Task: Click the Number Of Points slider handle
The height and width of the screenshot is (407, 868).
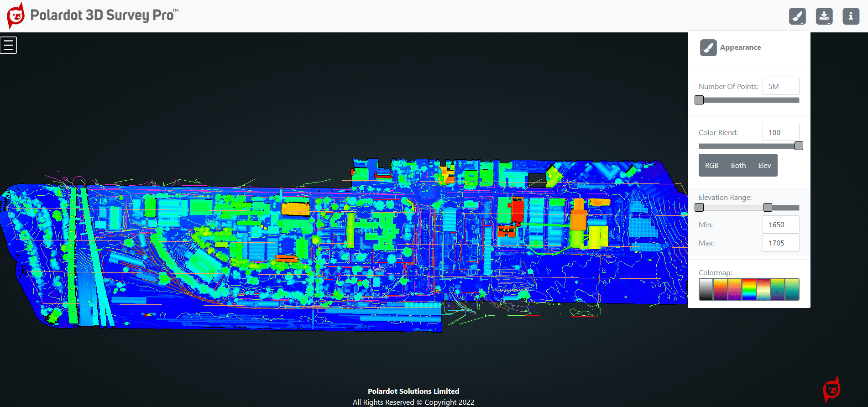Action: [699, 100]
